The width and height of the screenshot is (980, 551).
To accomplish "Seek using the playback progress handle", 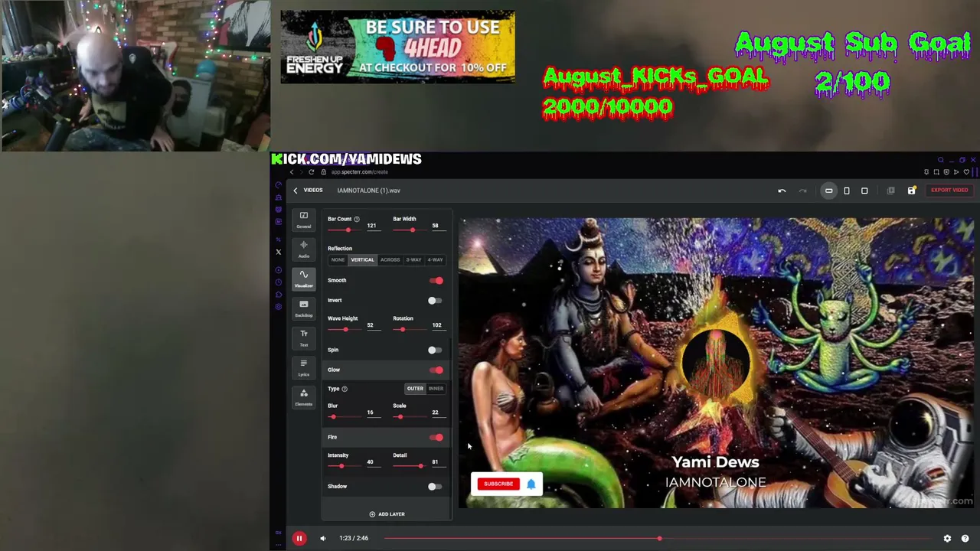I will (659, 539).
